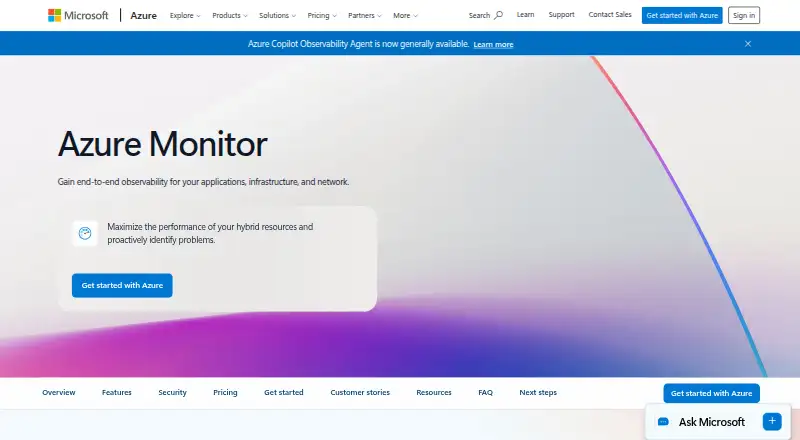Screen dimensions: 800x440
Task: Expand the Solutions dropdown menu
Action: tap(277, 15)
